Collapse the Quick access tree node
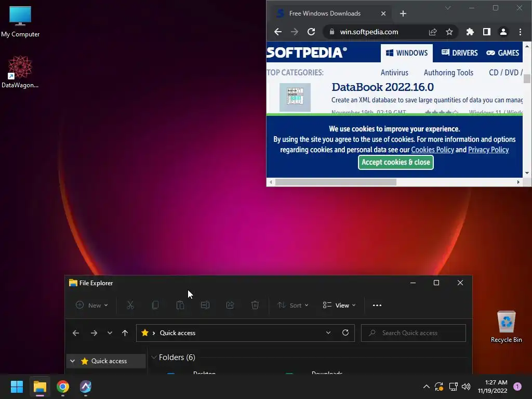 point(72,361)
